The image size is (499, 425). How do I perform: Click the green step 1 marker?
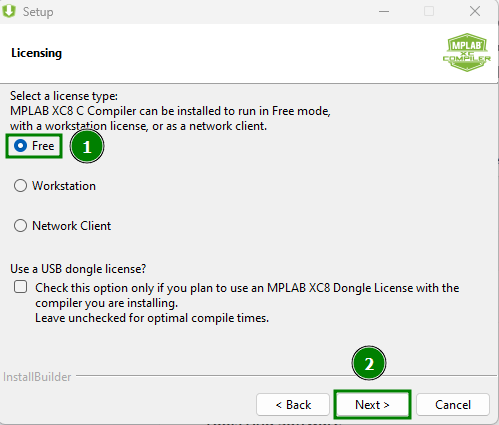tap(87, 146)
